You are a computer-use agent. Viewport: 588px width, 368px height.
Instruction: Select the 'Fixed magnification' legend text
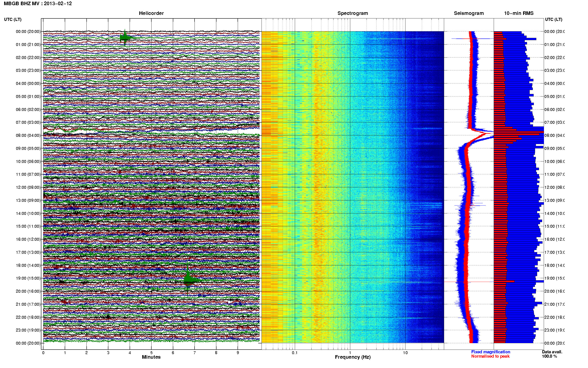491,352
